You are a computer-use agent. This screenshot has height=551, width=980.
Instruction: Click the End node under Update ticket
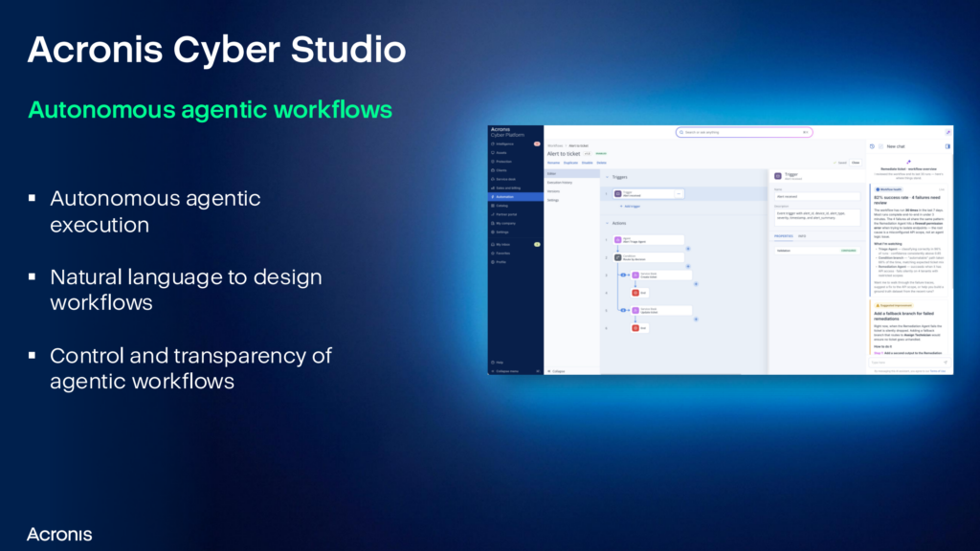click(x=639, y=328)
